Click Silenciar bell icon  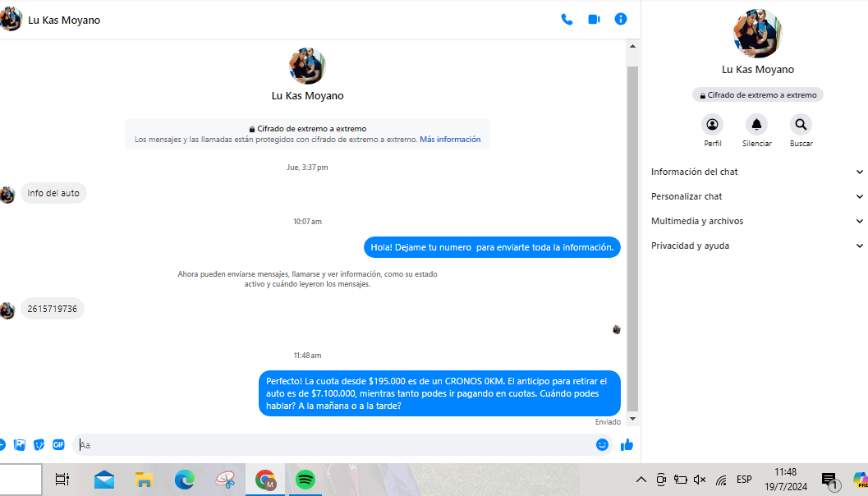coord(757,125)
